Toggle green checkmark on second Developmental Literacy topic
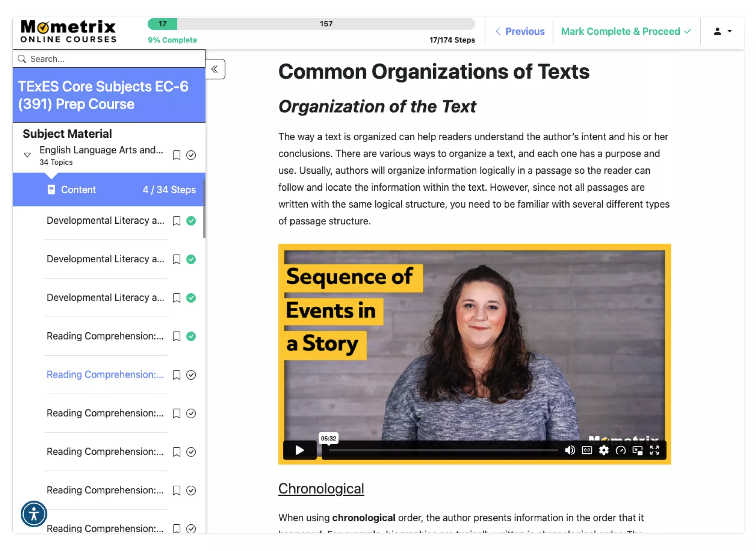Viewport: 756px width, 551px height. coord(191,259)
